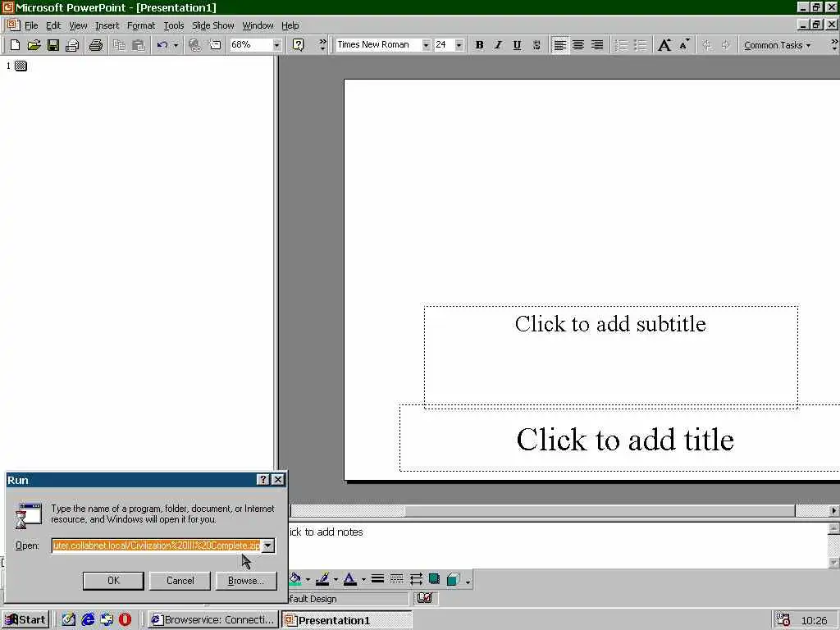Image resolution: width=840 pixels, height=630 pixels.
Task: Open the Common Tasks dropdown
Action: point(777,46)
